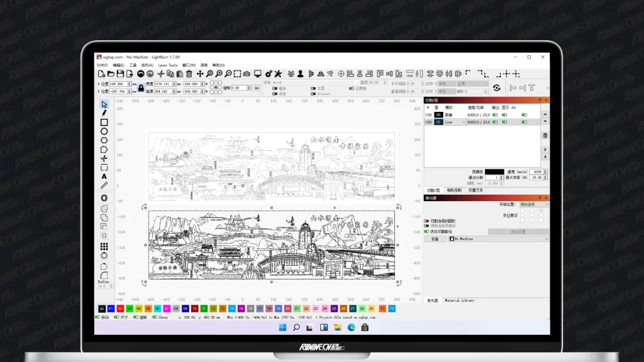
Task: Toggle Show switch for the first image layer
Action: point(504,115)
